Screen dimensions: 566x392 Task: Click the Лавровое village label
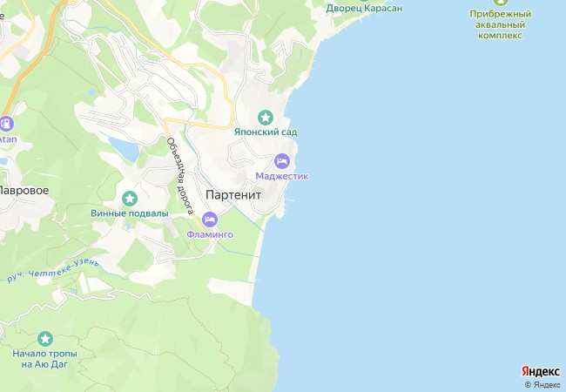pyautogui.click(x=24, y=190)
